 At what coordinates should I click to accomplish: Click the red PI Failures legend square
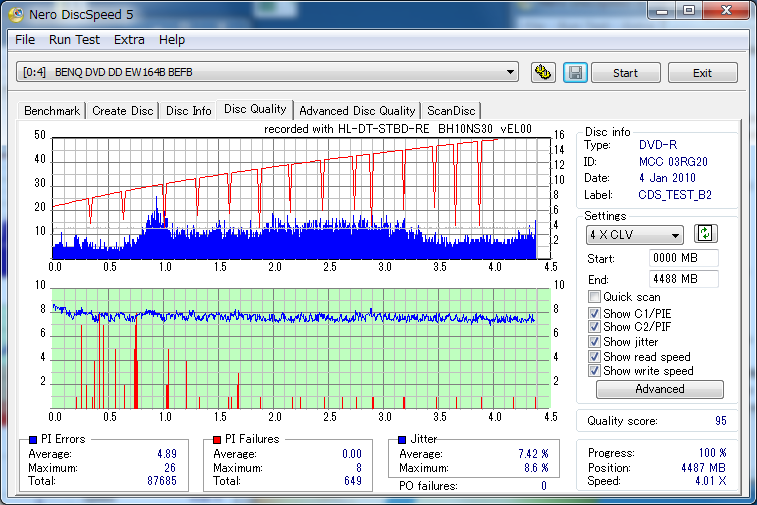tap(218, 439)
